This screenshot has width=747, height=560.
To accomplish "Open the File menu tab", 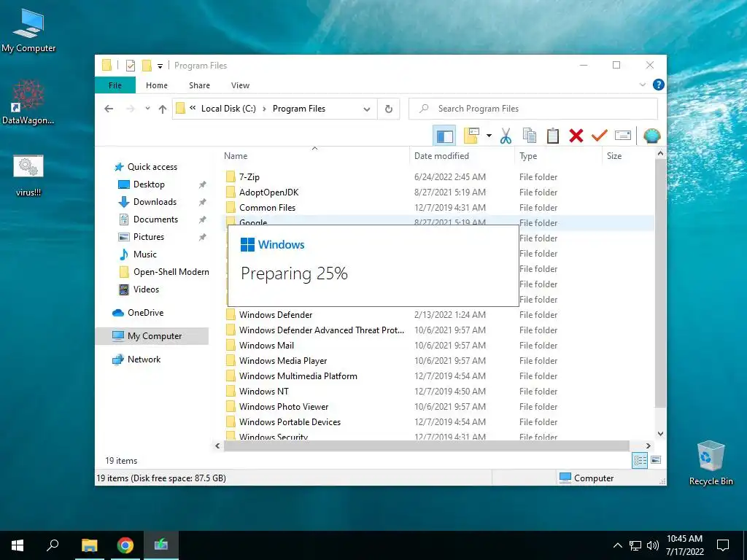I will [x=115, y=85].
